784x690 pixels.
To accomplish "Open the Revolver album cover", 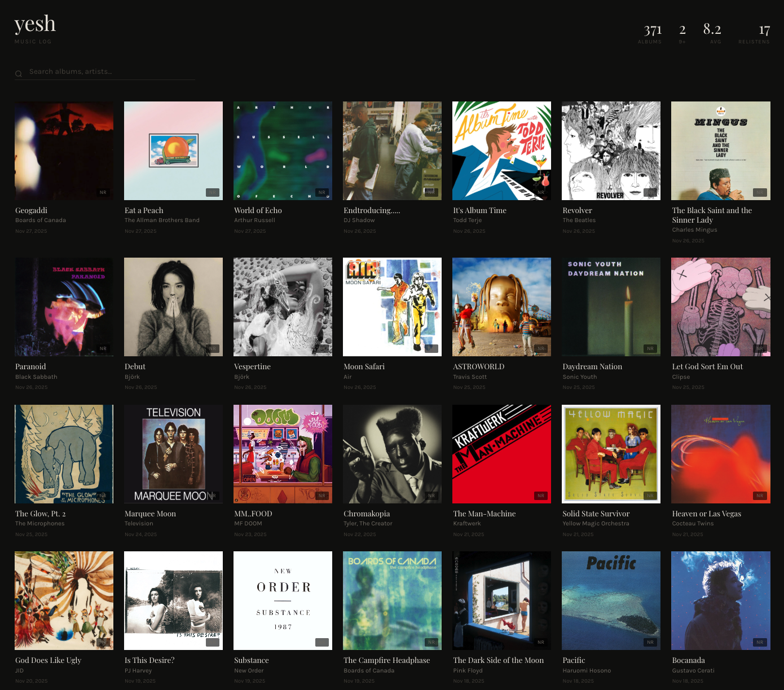I will click(611, 151).
